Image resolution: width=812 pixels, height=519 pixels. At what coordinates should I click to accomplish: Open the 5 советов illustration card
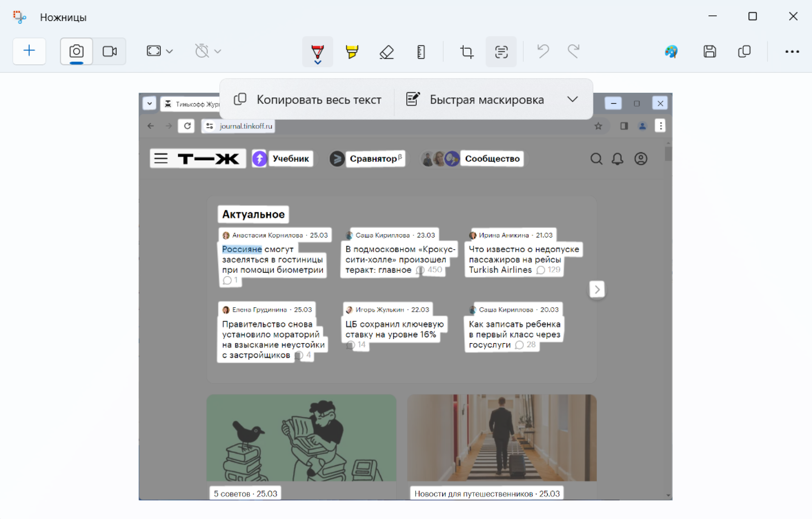pyautogui.click(x=302, y=438)
